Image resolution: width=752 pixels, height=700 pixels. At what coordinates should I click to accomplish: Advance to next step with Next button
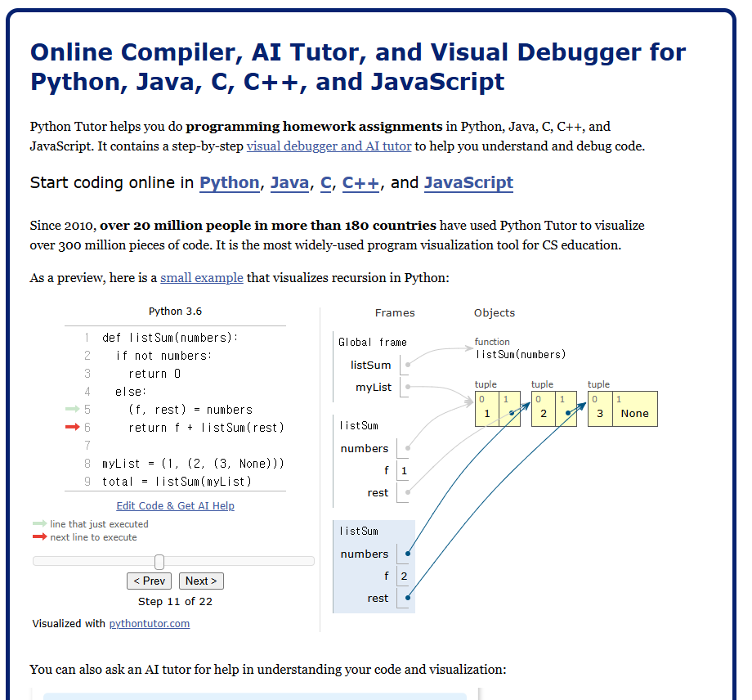pyautogui.click(x=201, y=581)
